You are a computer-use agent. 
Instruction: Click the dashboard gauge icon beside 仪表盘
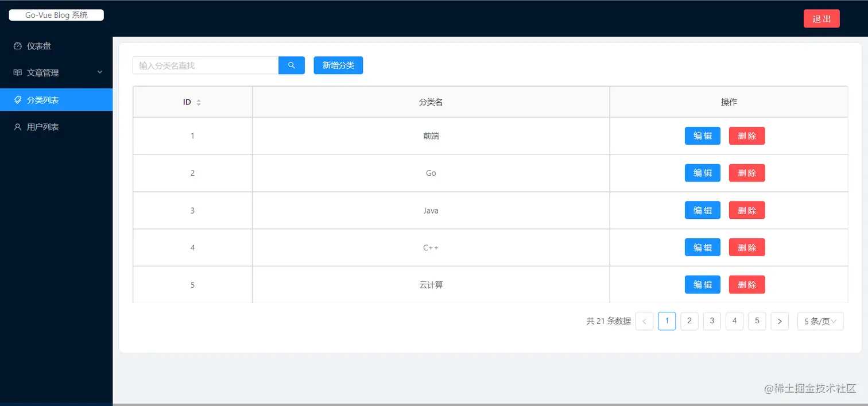click(x=18, y=46)
